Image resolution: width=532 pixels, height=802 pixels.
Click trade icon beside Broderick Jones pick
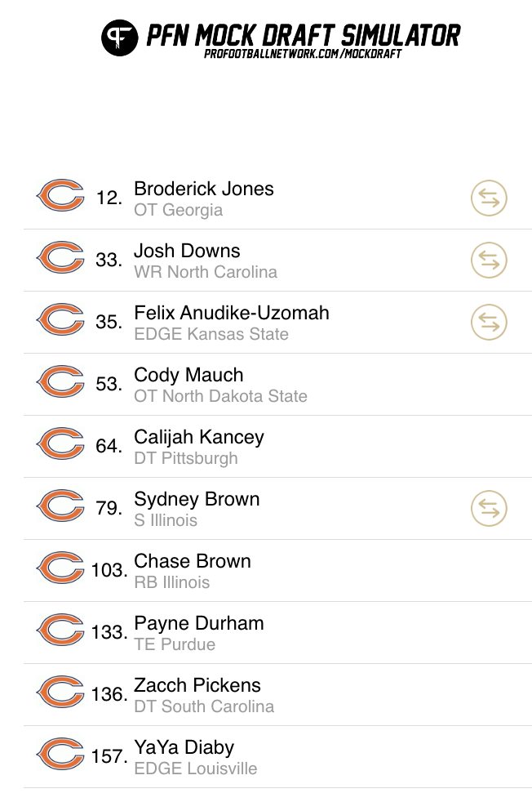click(x=489, y=198)
